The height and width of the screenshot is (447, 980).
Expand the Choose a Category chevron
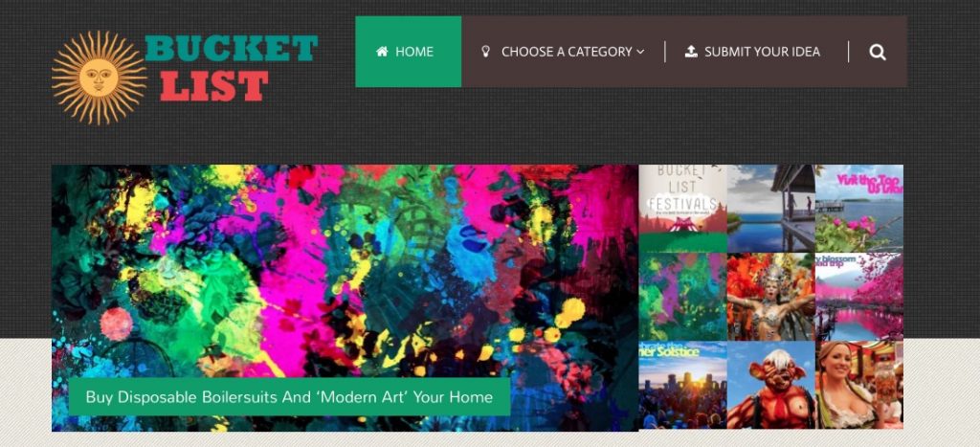[640, 52]
